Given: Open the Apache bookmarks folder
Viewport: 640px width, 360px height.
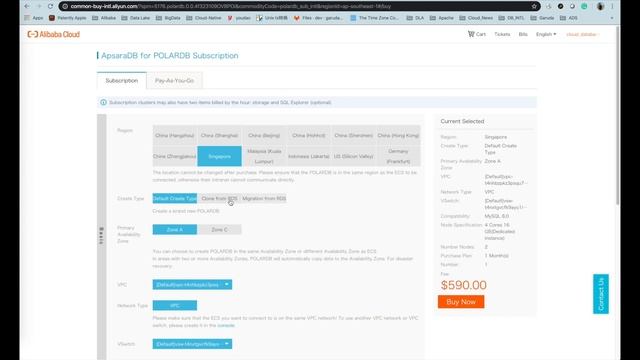Looking at the screenshot, I should coord(443,18).
